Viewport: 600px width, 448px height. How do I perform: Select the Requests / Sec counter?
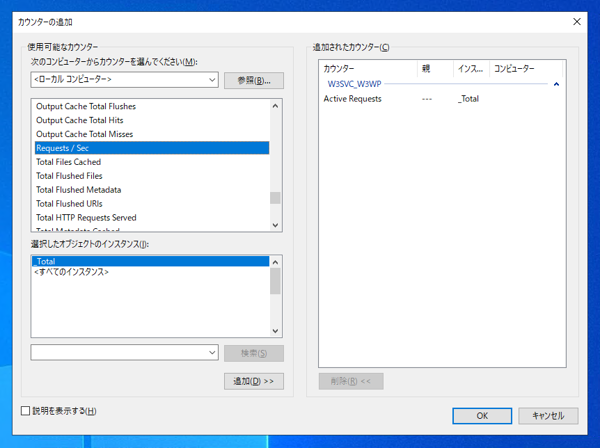(x=152, y=148)
